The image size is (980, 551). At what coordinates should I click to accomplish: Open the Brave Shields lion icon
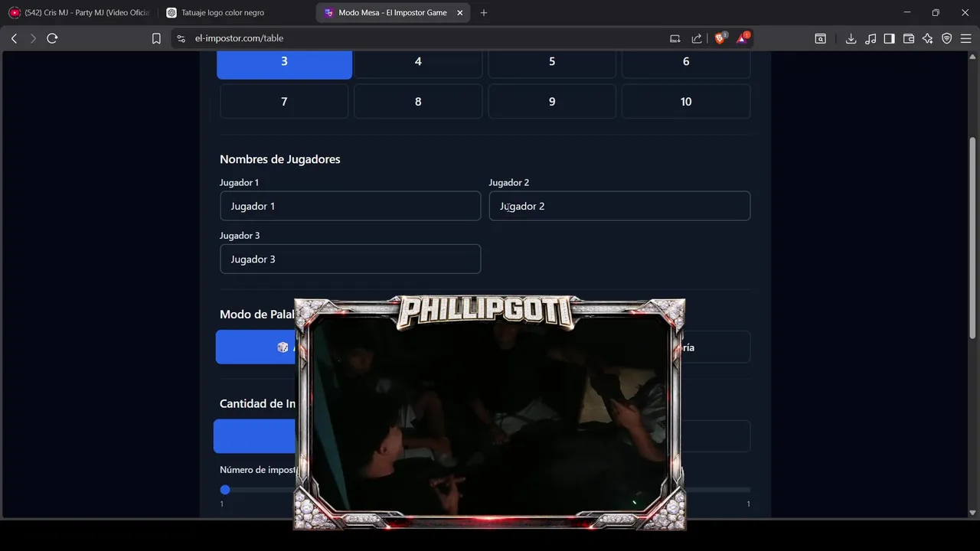[x=720, y=38]
